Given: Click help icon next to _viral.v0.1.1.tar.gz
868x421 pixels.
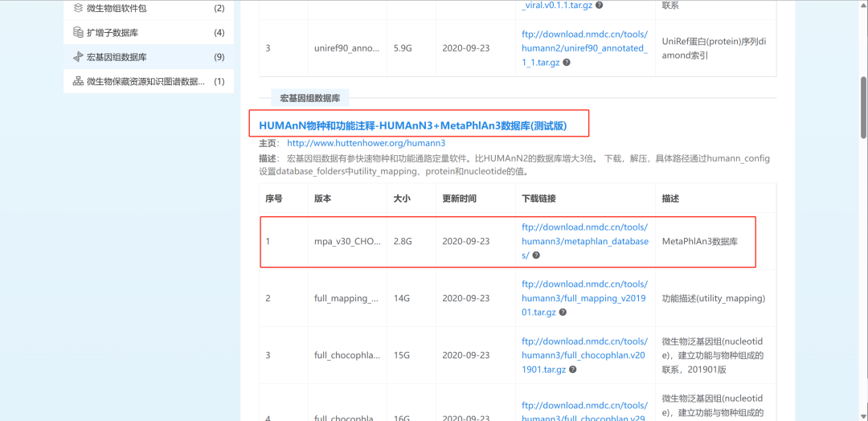Looking at the screenshot, I should point(599,5).
